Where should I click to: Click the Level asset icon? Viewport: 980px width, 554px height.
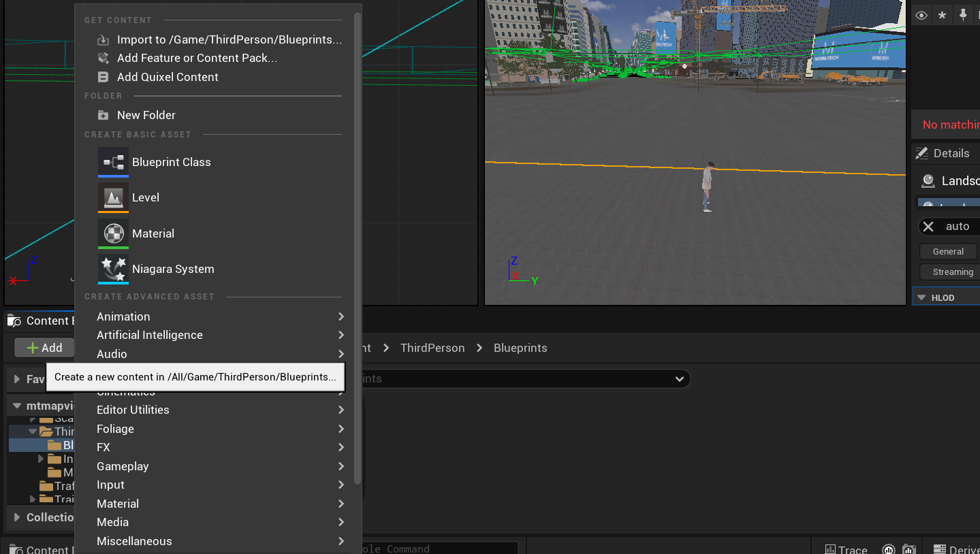[x=113, y=197]
